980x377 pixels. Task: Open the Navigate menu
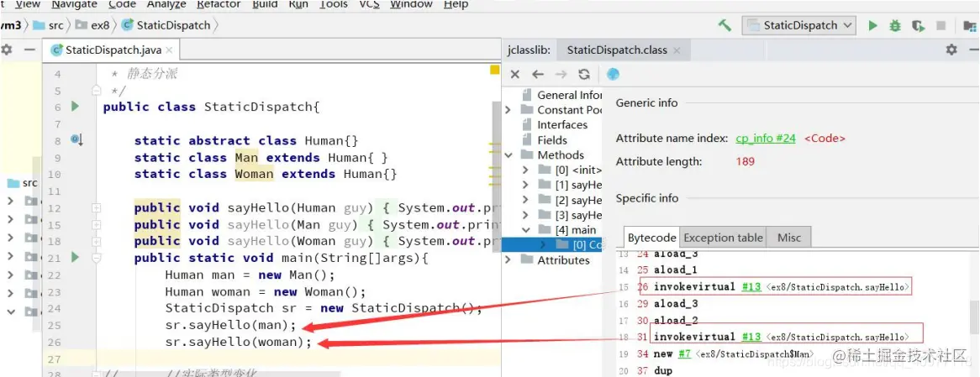click(74, 4)
